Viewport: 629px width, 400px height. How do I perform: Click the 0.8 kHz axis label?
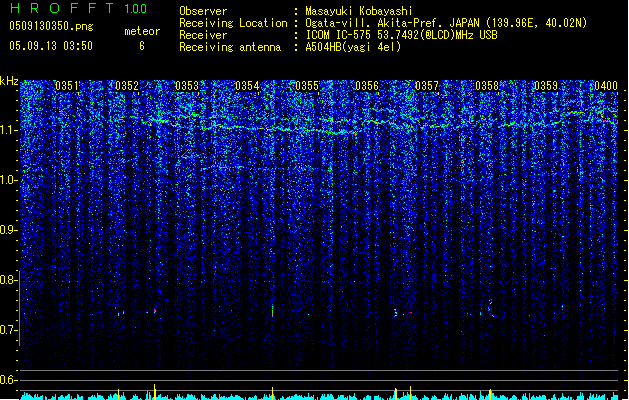(x=9, y=280)
